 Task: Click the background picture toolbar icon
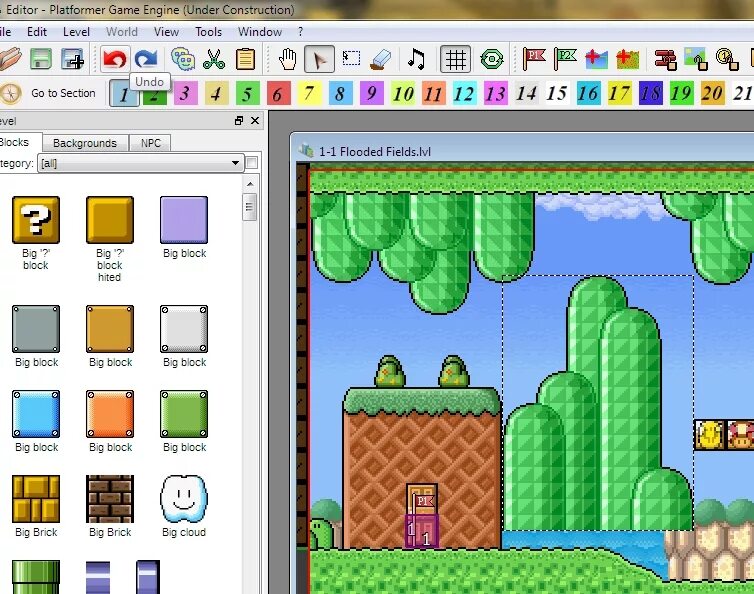coord(696,59)
